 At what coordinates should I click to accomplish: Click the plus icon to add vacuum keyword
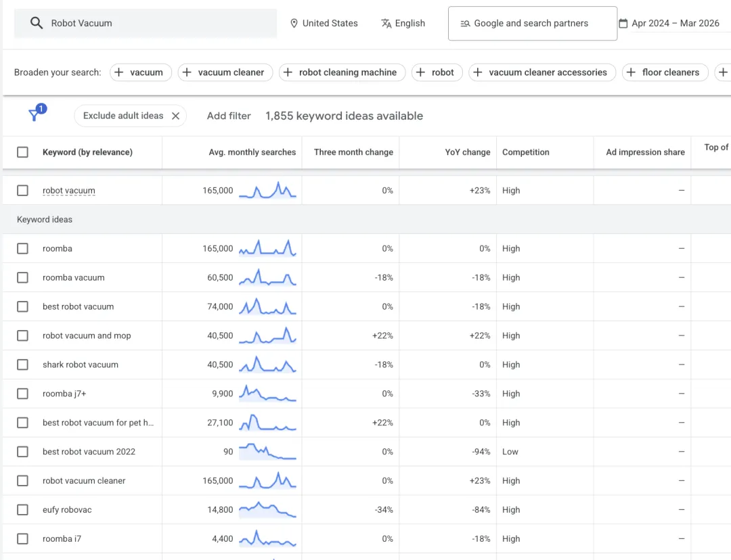120,72
